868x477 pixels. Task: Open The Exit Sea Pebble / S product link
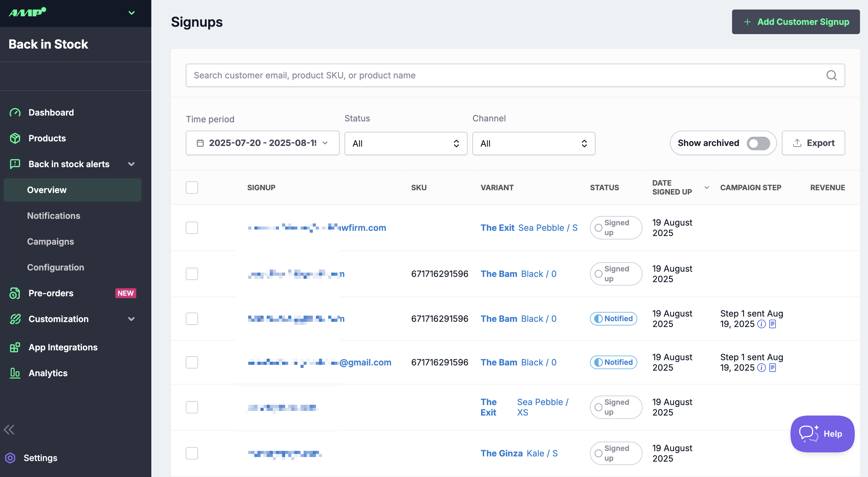coord(529,228)
